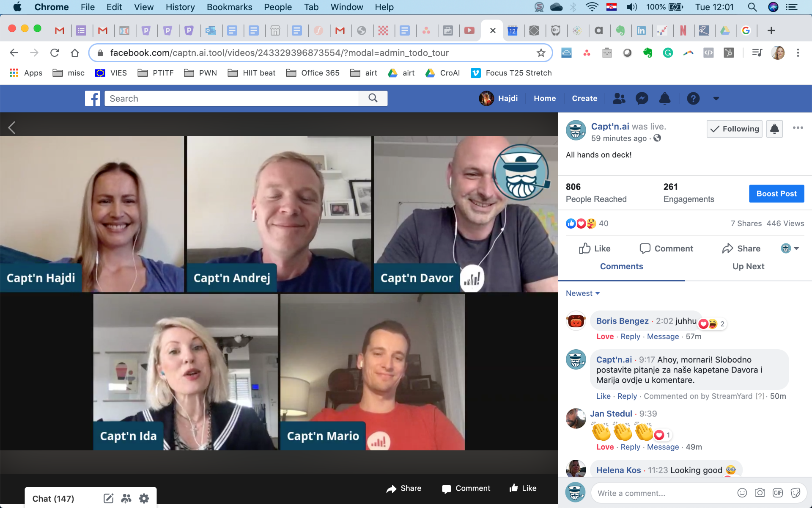Click the Chrome home button
This screenshot has height=508, width=812.
point(75,52)
